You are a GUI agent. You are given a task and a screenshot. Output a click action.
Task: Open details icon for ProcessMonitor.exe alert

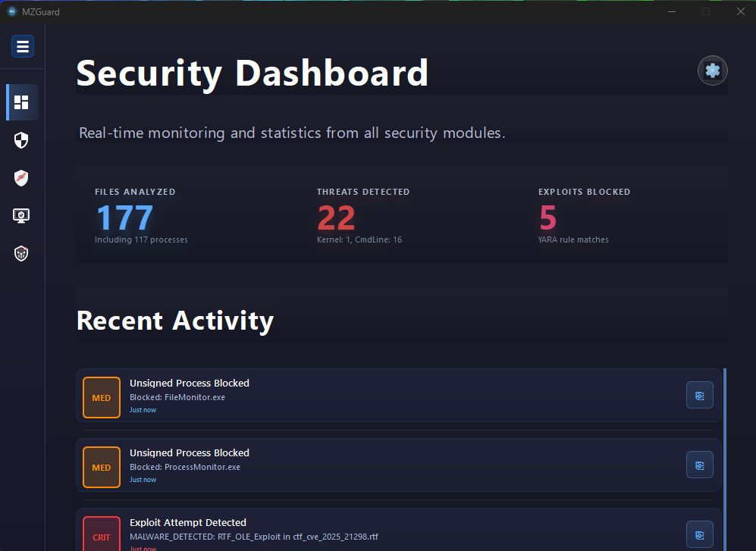699,465
